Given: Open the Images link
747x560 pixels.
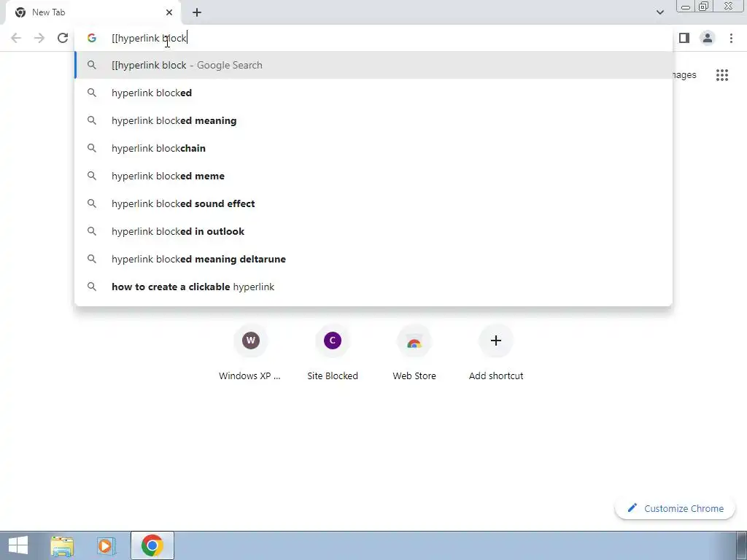Looking at the screenshot, I should click(684, 75).
